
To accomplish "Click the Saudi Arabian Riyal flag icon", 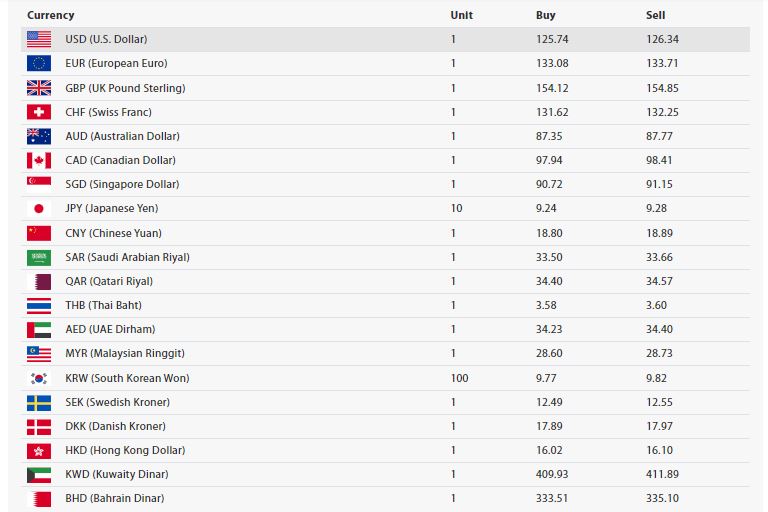I will [39, 257].
